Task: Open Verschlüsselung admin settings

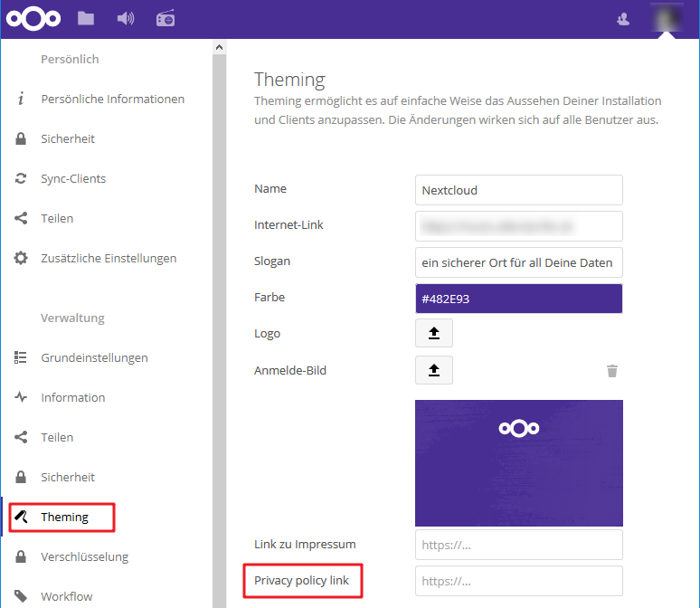Action: pyautogui.click(x=84, y=556)
